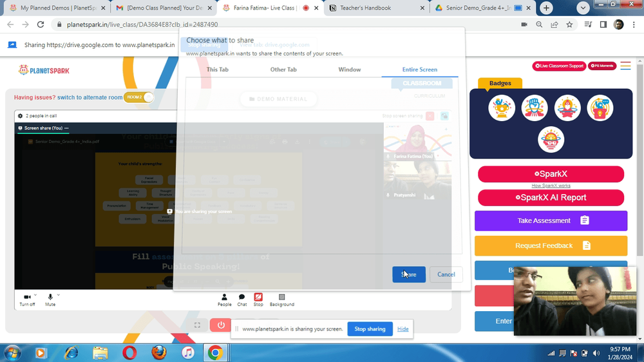Open the Background settings
The height and width of the screenshot is (362, 644).
[x=282, y=300]
